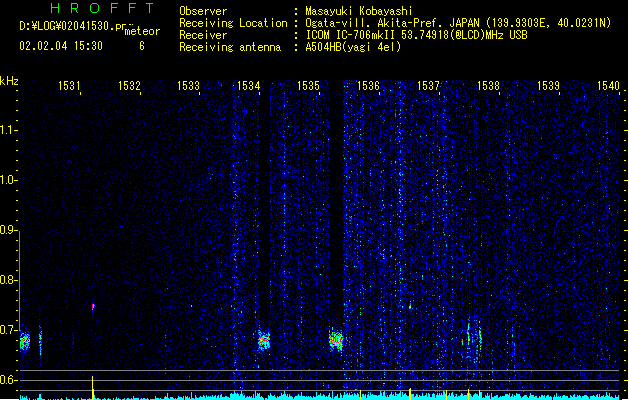The image size is (629, 400).
Task: Click Ogata-vill. Akita-Pref. JAPAN location value
Action: (458, 23)
